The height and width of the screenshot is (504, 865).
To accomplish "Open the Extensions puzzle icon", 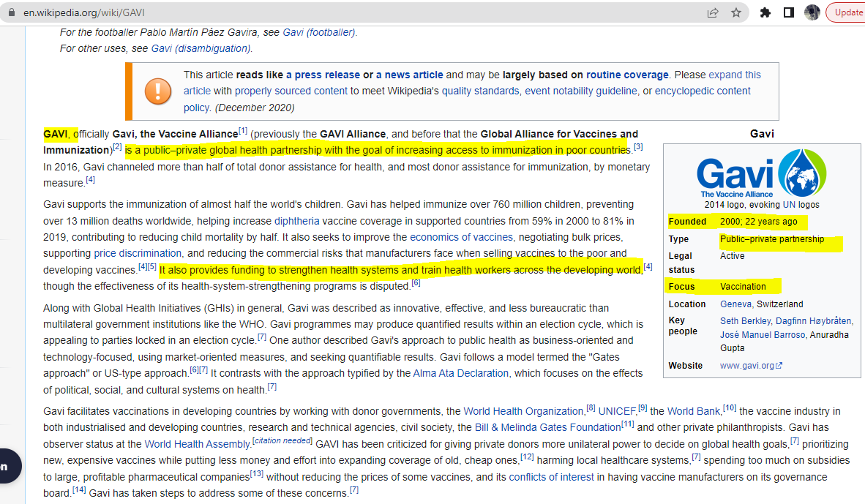I will click(x=765, y=12).
